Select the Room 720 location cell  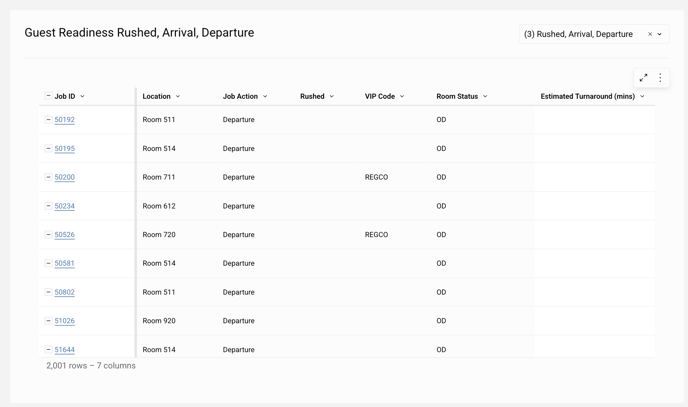point(159,235)
